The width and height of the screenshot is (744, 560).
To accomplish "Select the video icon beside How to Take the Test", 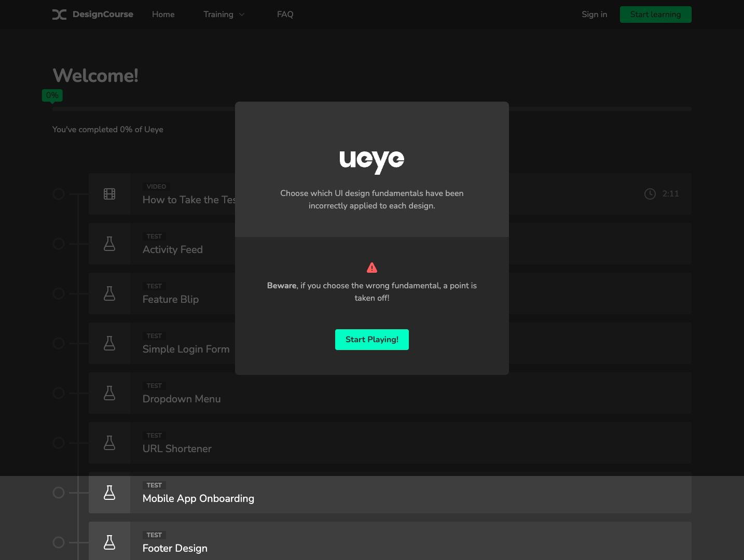I will coord(109,193).
